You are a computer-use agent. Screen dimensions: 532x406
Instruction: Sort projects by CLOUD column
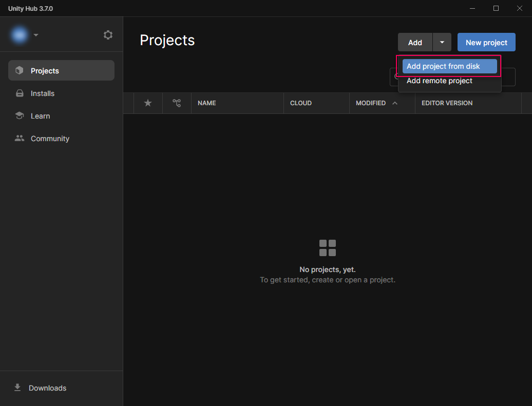click(300, 103)
